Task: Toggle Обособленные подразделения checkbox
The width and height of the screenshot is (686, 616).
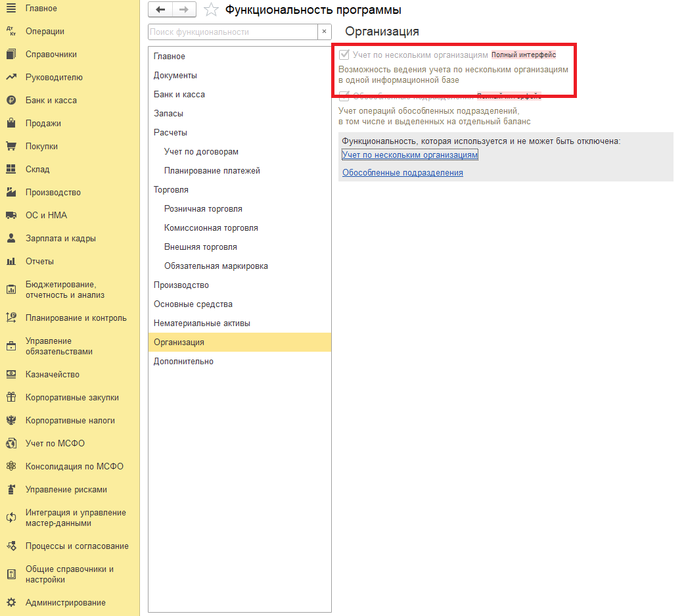Action: click(344, 96)
